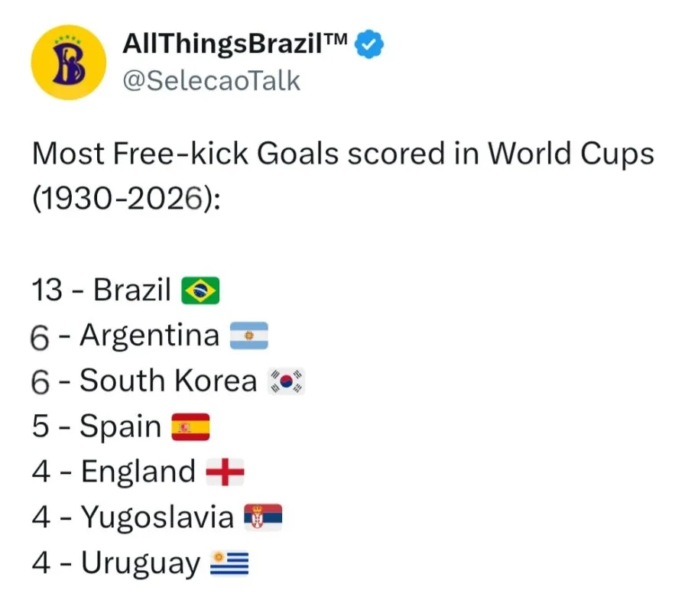Click the "4 - Yugoslavia" text
The width and height of the screenshot is (688, 616).
pos(133,517)
